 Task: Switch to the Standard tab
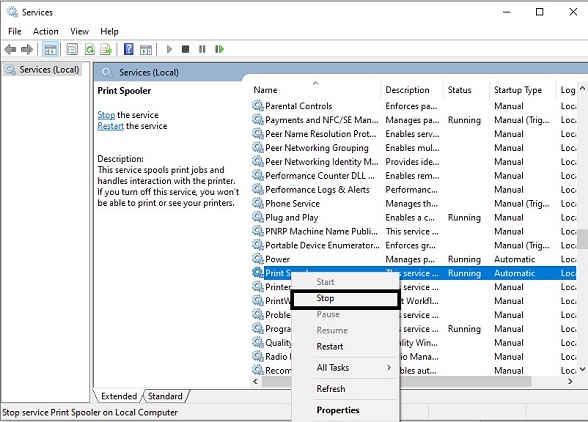pos(165,396)
